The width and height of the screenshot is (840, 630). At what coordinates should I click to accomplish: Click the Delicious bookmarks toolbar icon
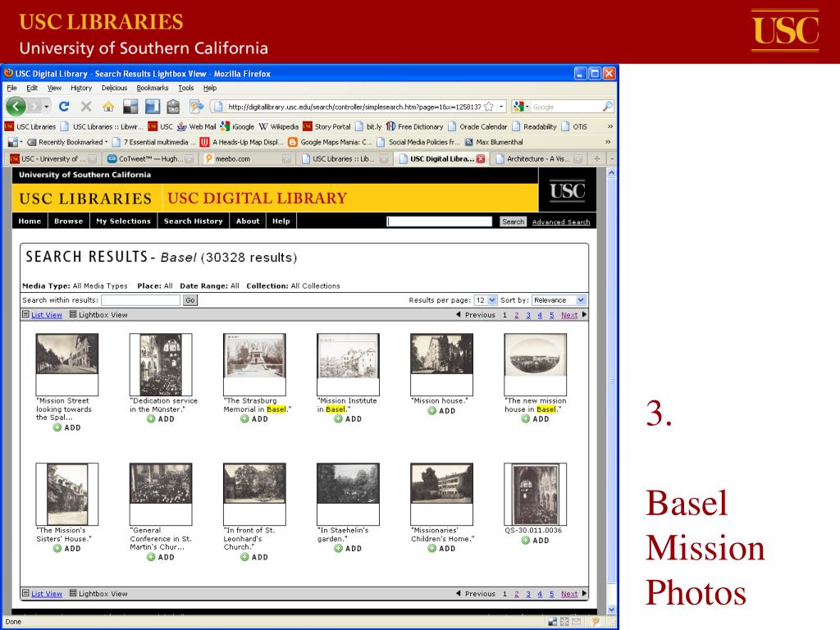(130, 107)
